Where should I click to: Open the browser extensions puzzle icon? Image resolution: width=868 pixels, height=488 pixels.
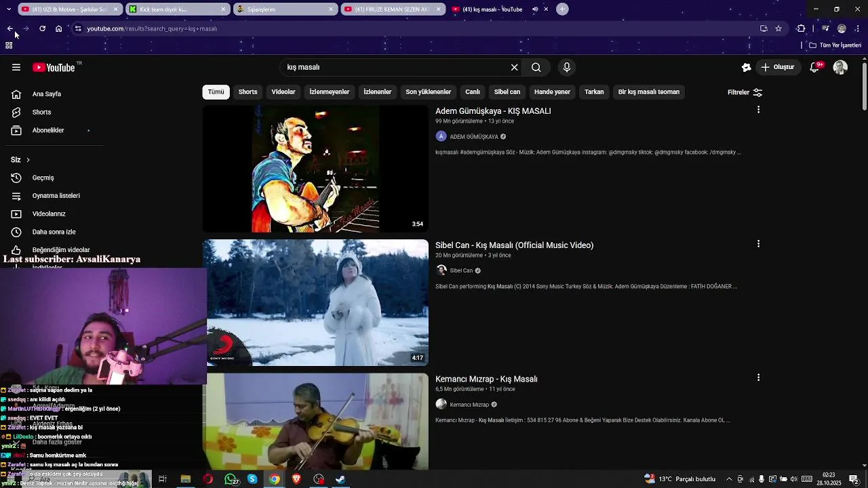click(x=801, y=28)
